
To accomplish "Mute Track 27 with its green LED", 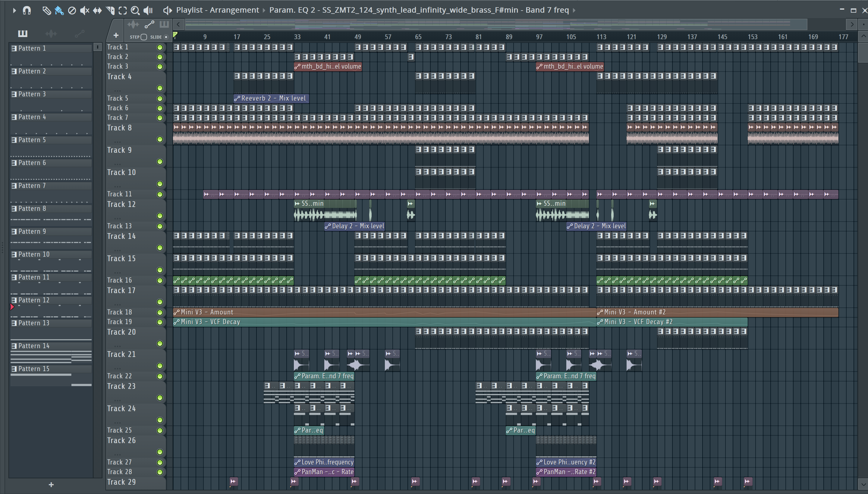I will click(x=159, y=462).
